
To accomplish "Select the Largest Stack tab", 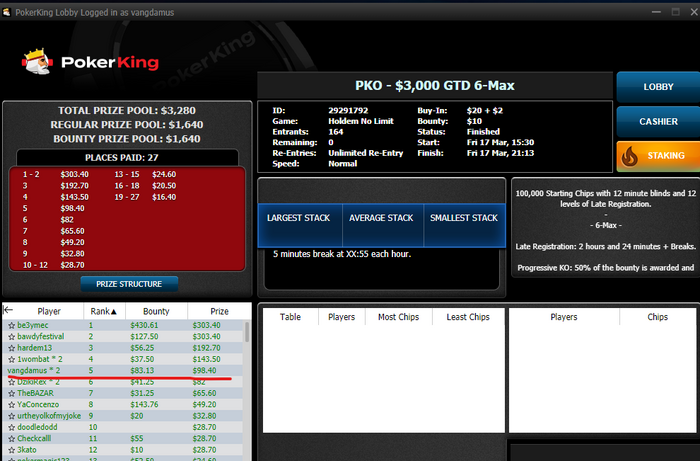I will [299, 224].
